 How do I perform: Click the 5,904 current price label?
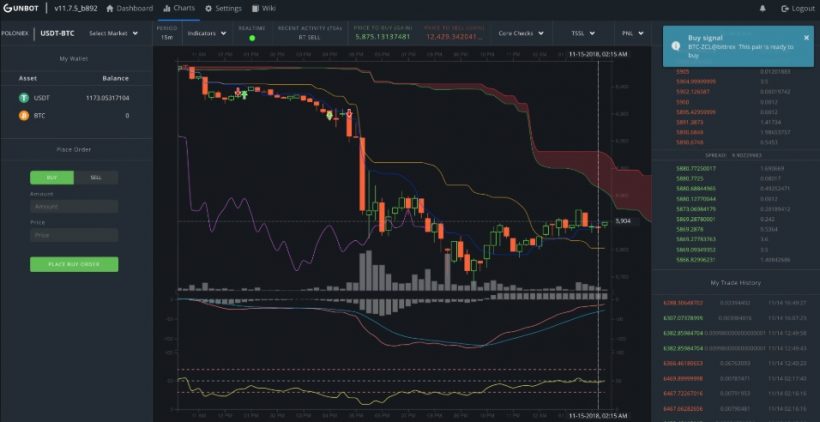623,221
